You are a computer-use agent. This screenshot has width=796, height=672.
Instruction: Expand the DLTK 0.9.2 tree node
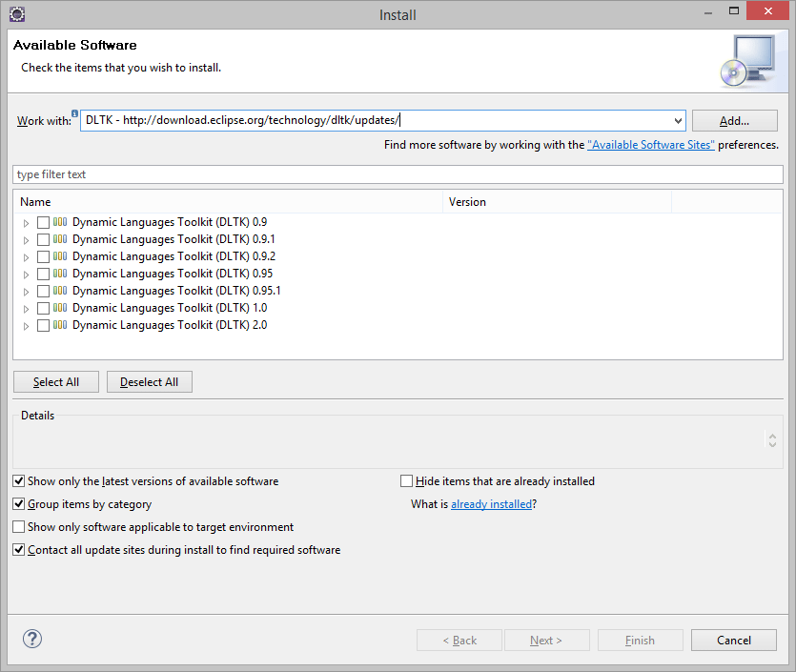(27, 257)
